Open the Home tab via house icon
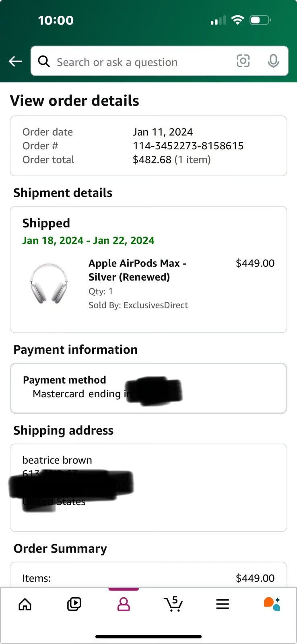Screen dimensions: 297x644 (25, 604)
